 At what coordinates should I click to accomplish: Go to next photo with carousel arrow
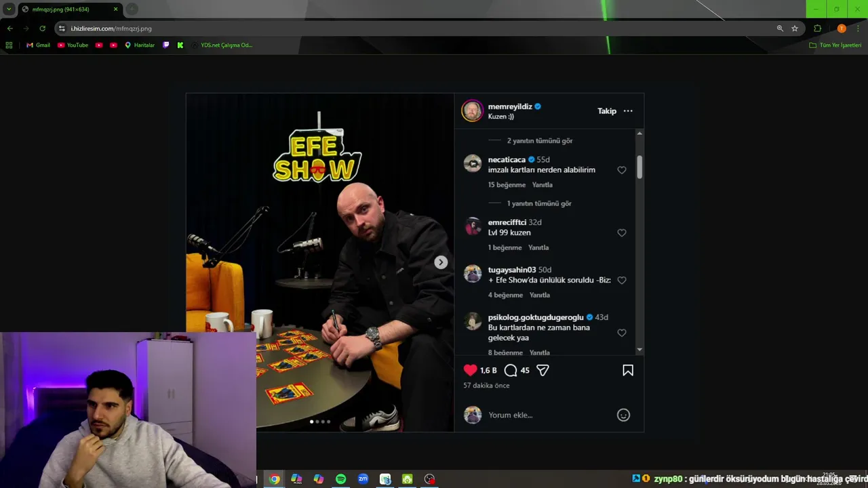pyautogui.click(x=441, y=262)
